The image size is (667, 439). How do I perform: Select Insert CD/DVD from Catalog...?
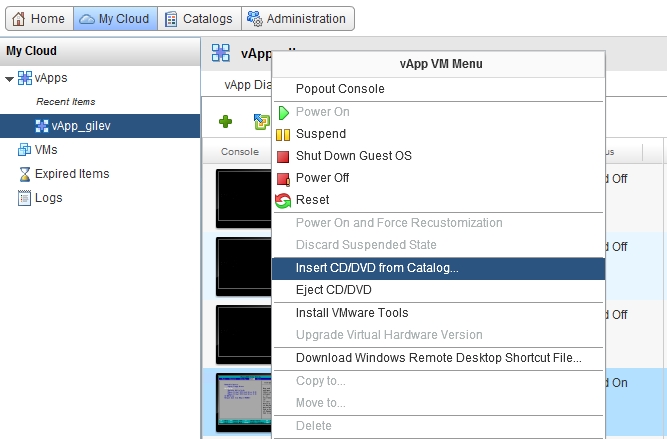point(439,268)
